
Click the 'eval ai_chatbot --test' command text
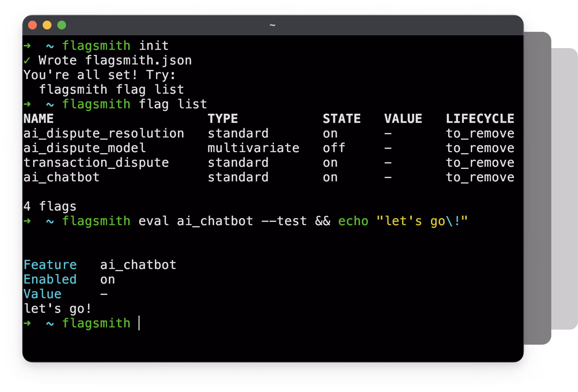click(x=223, y=221)
